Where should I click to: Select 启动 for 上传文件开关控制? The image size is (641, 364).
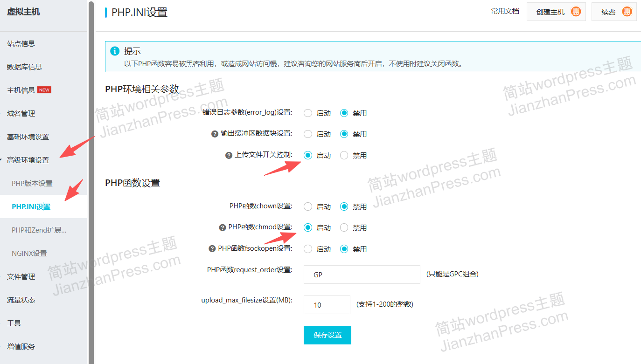pyautogui.click(x=308, y=155)
